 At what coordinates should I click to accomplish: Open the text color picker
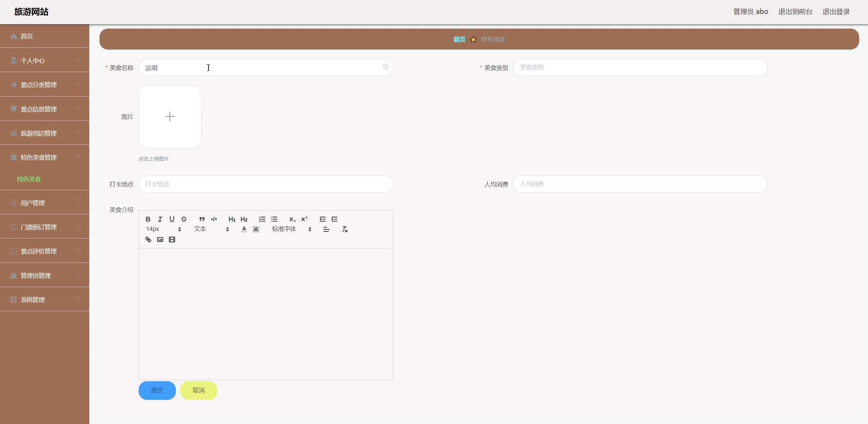click(244, 229)
